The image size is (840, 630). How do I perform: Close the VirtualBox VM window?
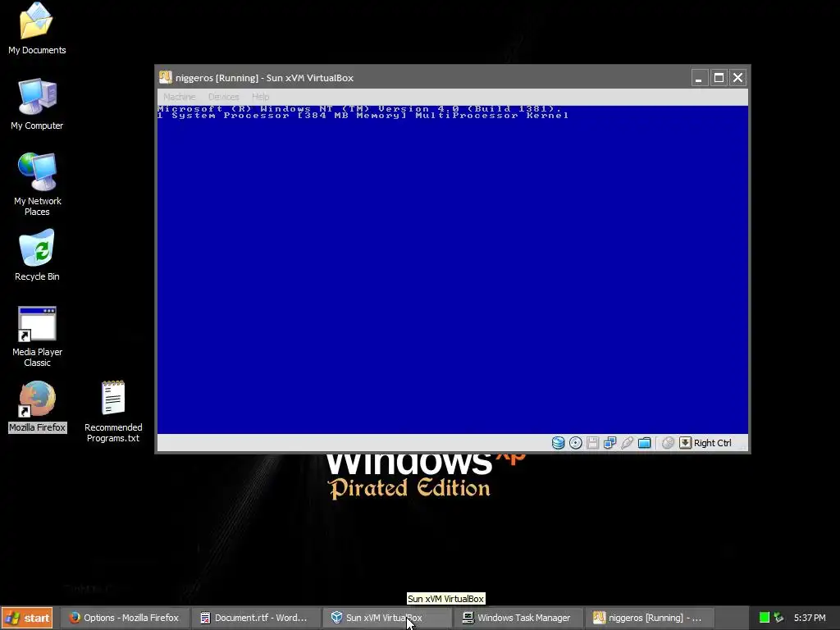pos(737,78)
